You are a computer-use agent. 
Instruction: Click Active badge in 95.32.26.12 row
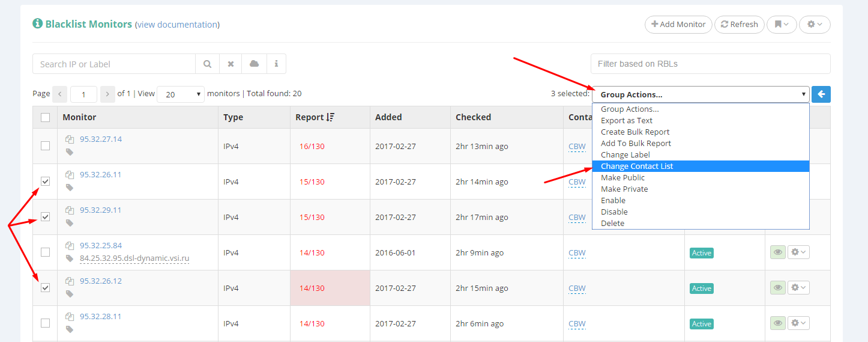pos(701,289)
